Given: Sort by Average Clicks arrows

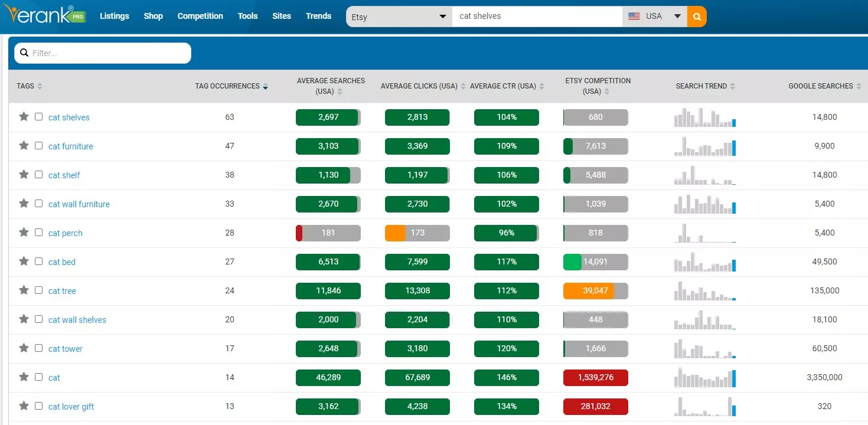Looking at the screenshot, I should 463,86.
